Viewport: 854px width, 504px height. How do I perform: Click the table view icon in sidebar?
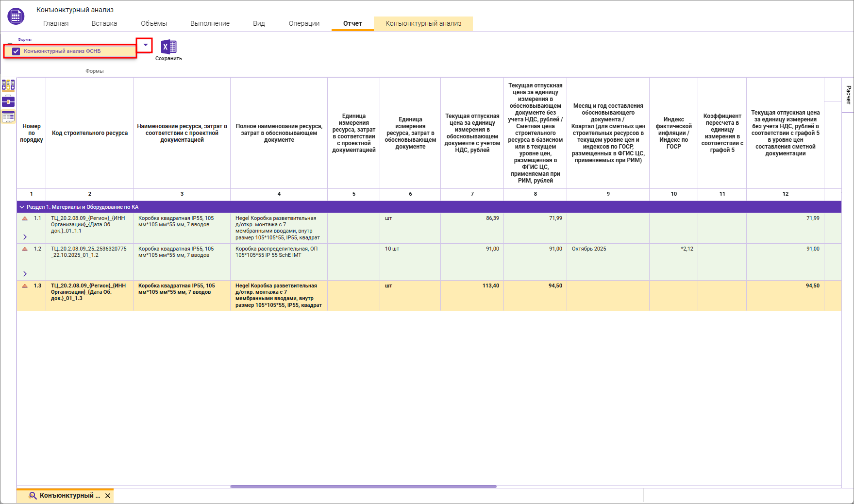pyautogui.click(x=8, y=117)
